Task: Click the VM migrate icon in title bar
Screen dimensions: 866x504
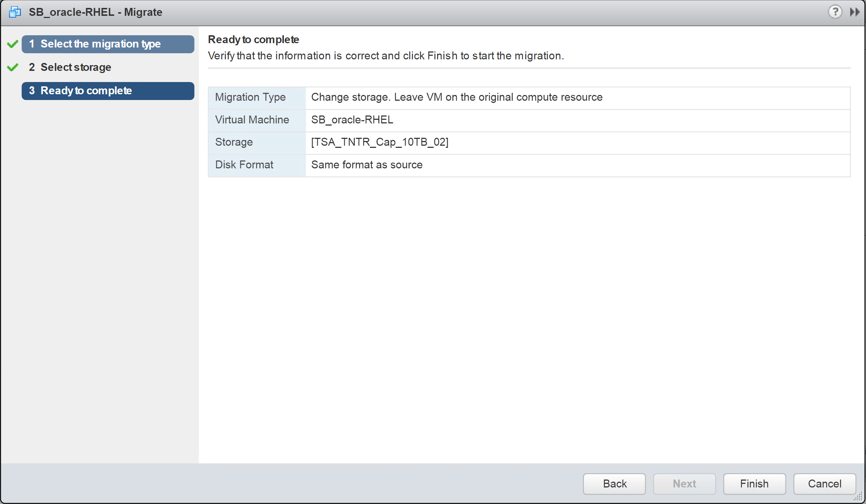Action: (x=15, y=12)
